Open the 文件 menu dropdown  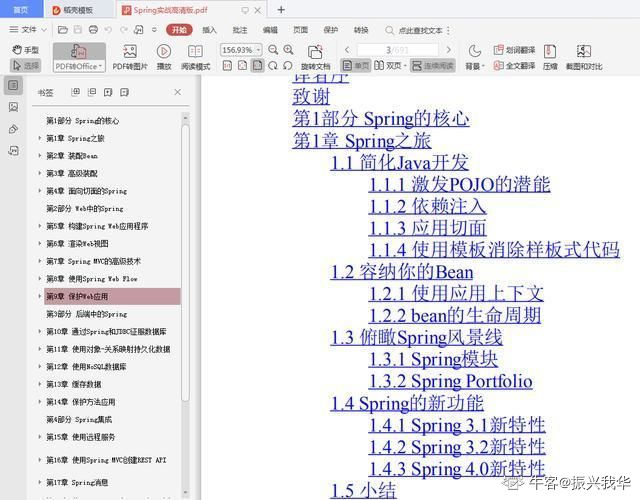point(28,30)
